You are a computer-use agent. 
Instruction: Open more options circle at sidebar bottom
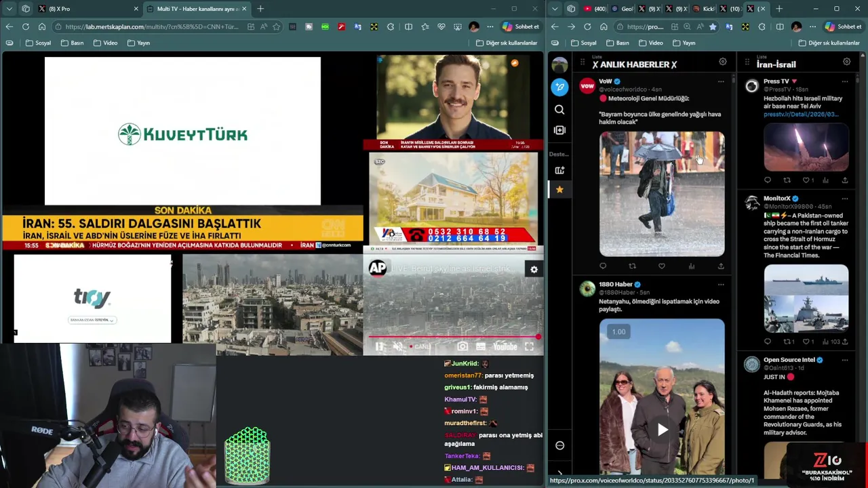coord(560,445)
